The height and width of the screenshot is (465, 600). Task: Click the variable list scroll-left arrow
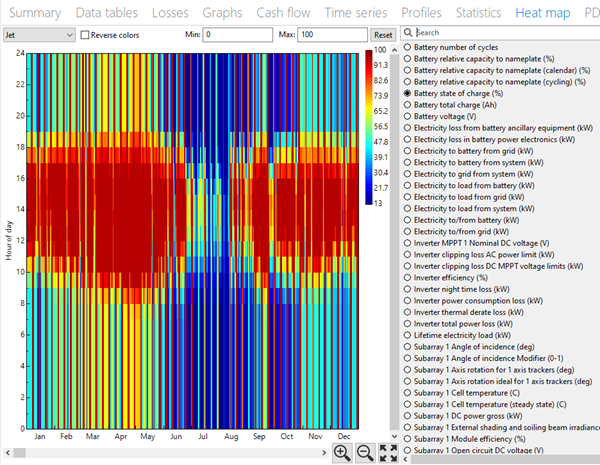click(x=405, y=459)
